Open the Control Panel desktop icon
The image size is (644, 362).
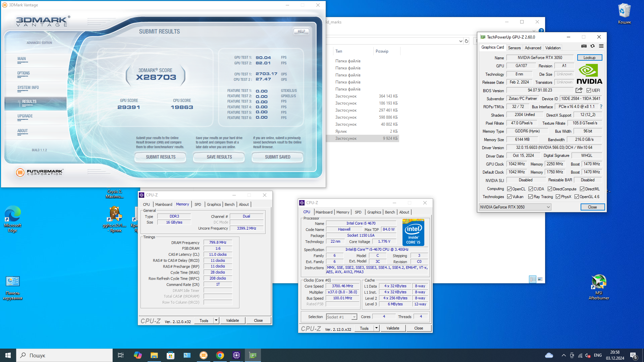click(x=13, y=288)
